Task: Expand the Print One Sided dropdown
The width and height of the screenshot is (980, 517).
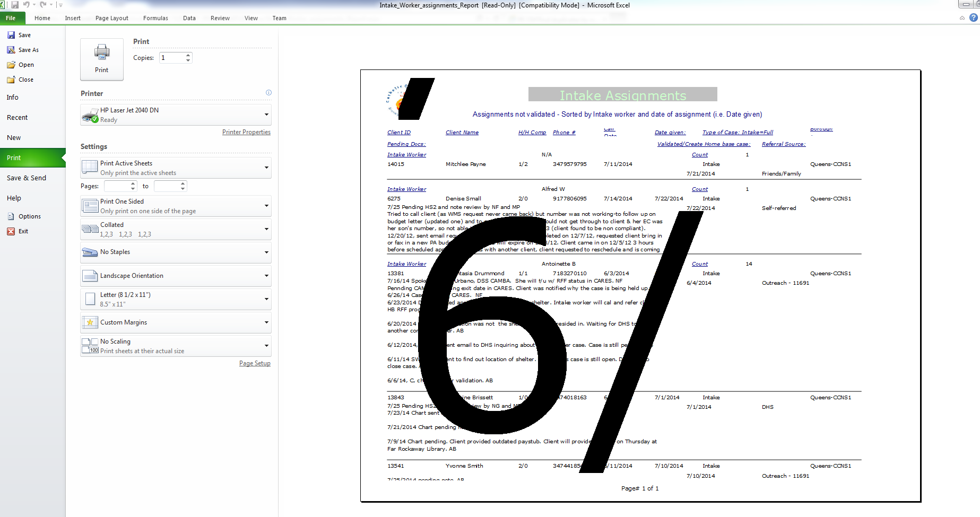Action: coord(176,206)
